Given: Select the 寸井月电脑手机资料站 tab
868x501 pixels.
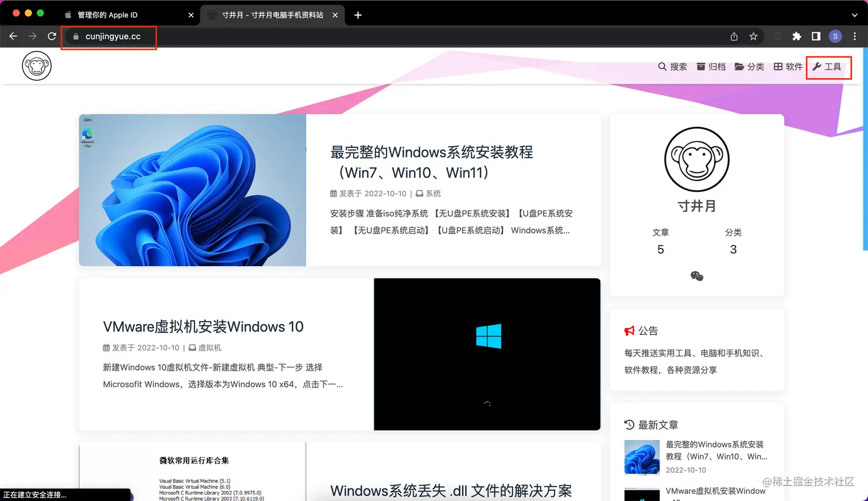Looking at the screenshot, I should click(x=273, y=15).
